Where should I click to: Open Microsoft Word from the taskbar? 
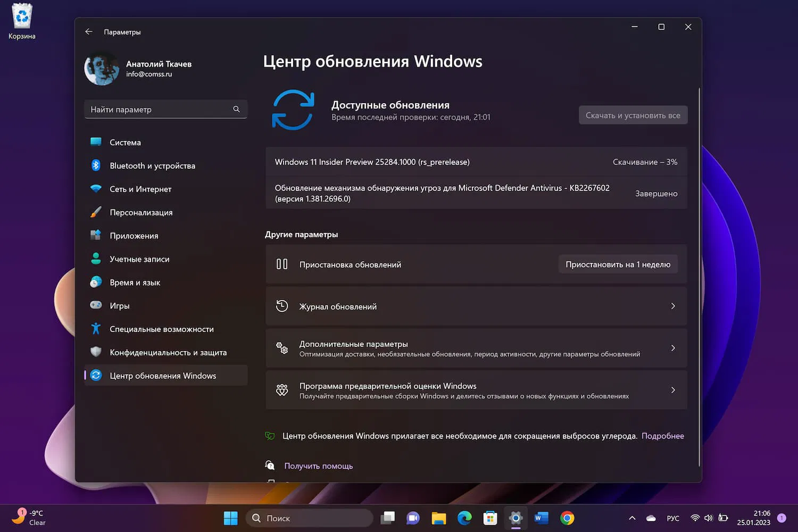541,518
